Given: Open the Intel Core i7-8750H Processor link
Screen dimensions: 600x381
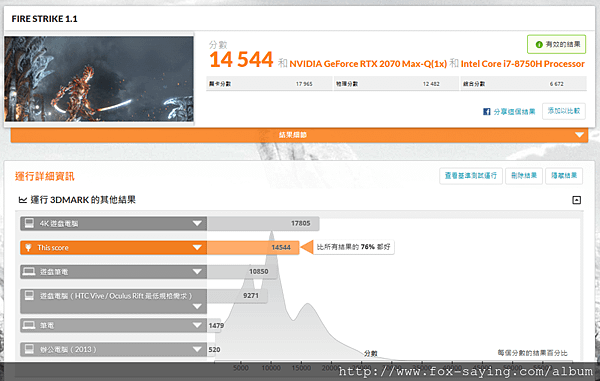Looking at the screenshot, I should [523, 64].
